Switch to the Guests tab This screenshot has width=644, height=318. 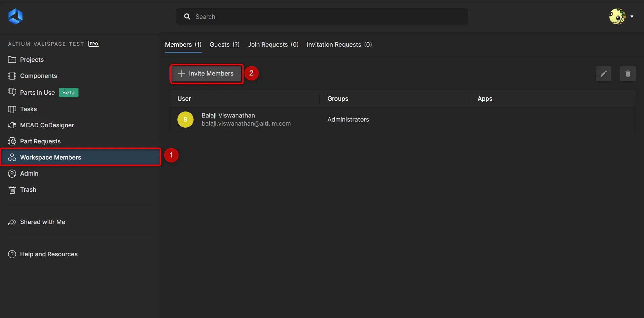225,45
